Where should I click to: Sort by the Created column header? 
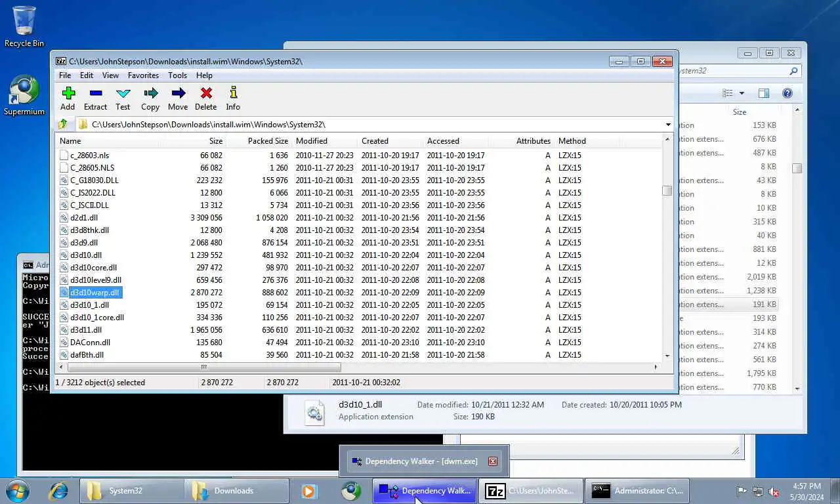(390, 141)
